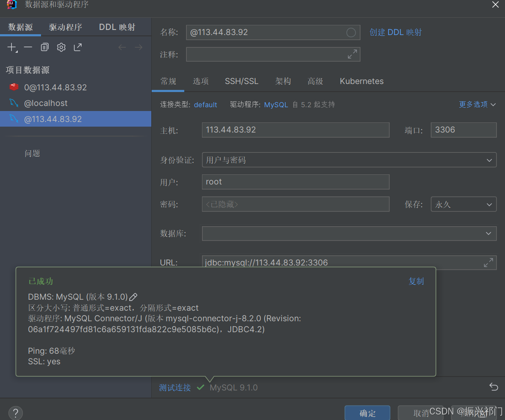Duplicate the selected data source

click(x=45, y=47)
